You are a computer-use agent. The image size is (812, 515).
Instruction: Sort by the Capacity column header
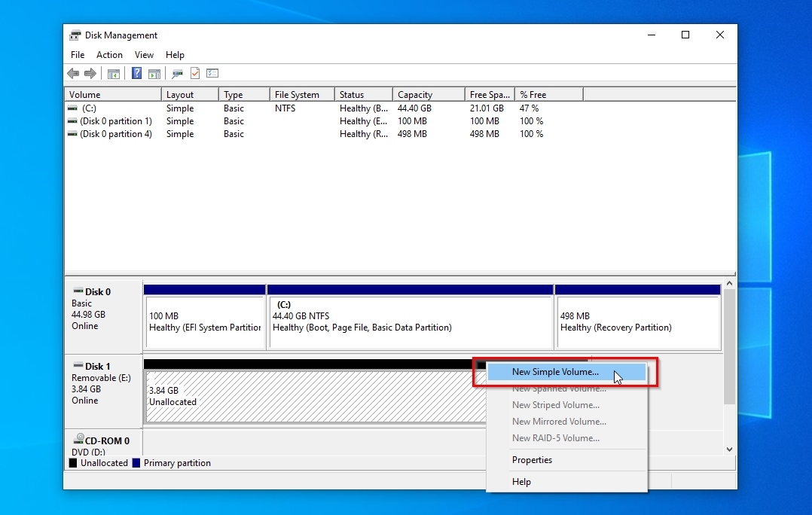coord(429,95)
